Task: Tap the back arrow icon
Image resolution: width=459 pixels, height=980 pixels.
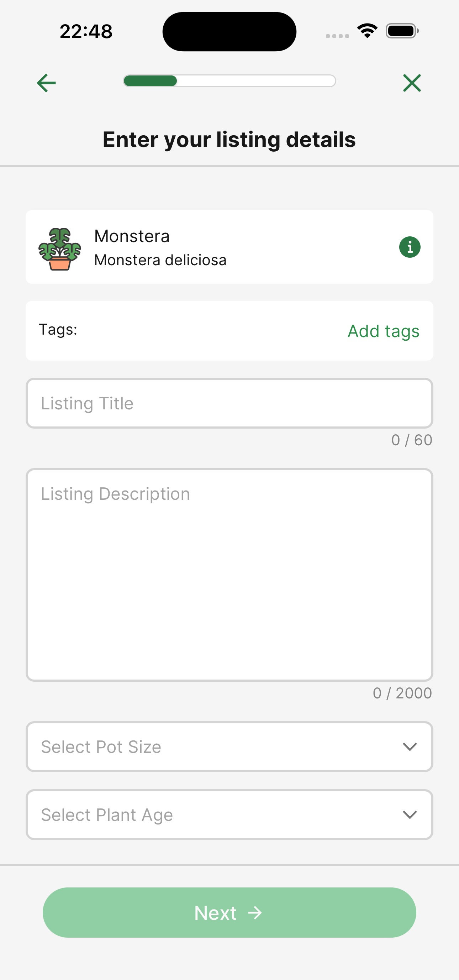Action: pos(46,83)
